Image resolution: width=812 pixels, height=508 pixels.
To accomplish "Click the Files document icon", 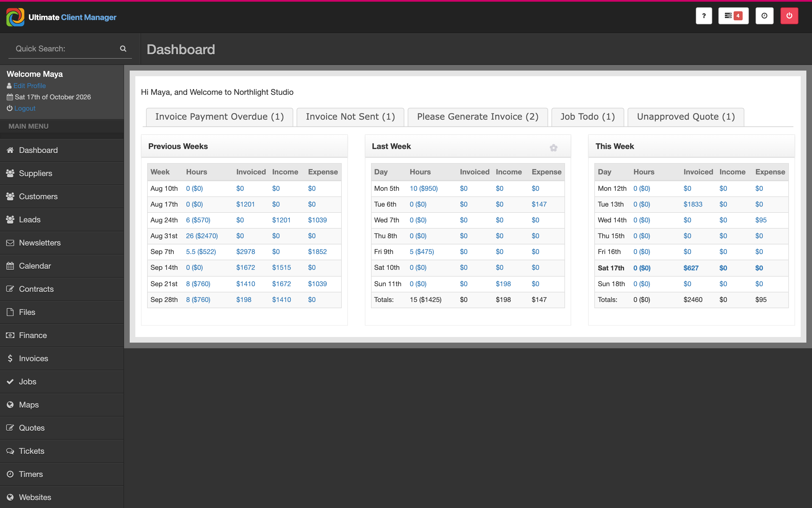I will tap(10, 312).
